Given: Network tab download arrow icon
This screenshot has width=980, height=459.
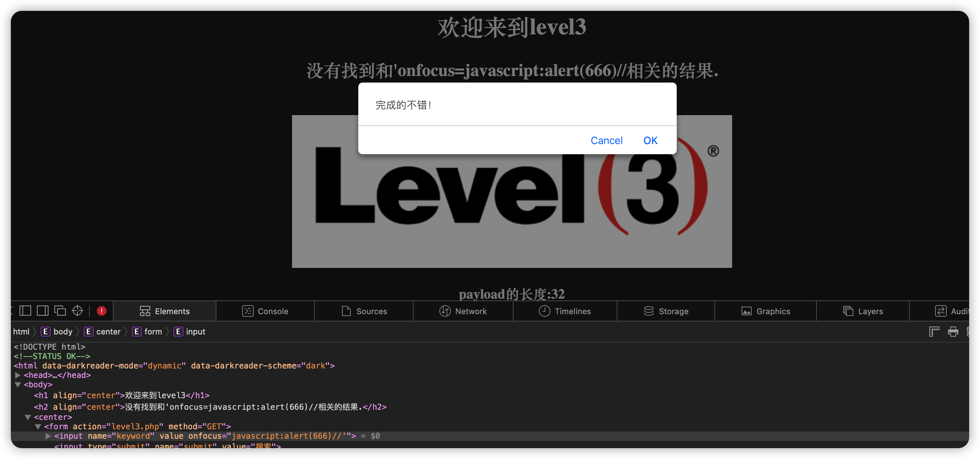Looking at the screenshot, I should (445, 311).
